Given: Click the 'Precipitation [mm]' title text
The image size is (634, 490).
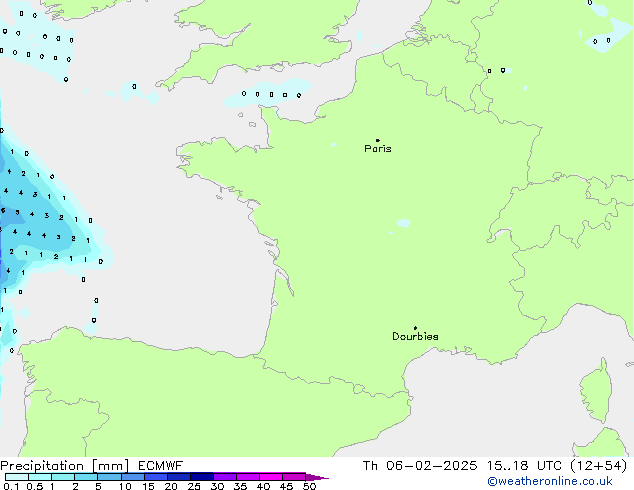Looking at the screenshot, I should tap(65, 466).
